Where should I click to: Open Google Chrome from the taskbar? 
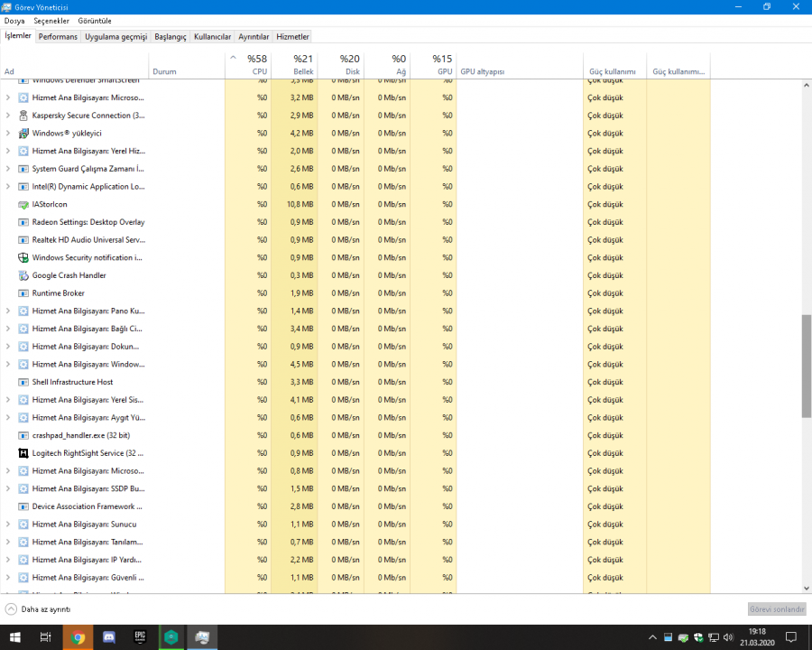coord(78,637)
